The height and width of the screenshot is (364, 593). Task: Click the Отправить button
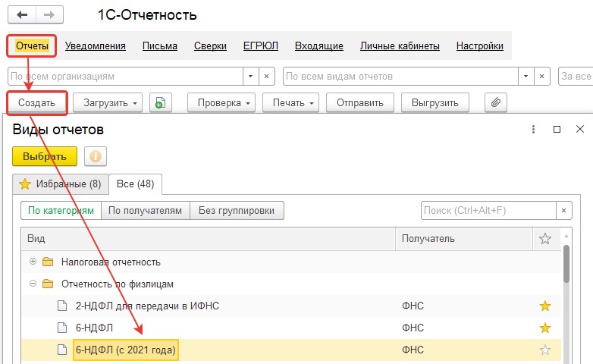click(360, 103)
